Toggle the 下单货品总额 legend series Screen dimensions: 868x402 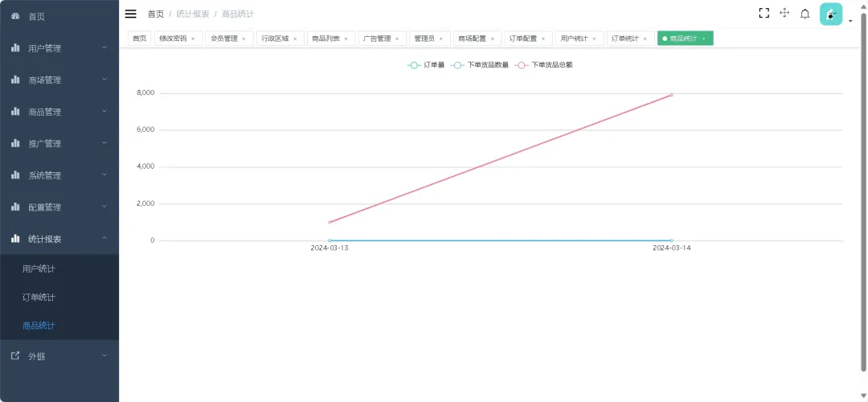543,65
